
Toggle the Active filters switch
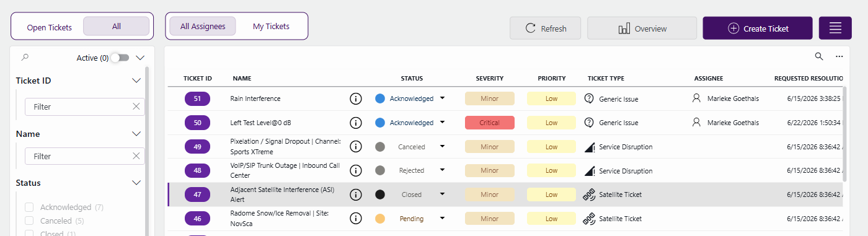tap(120, 58)
